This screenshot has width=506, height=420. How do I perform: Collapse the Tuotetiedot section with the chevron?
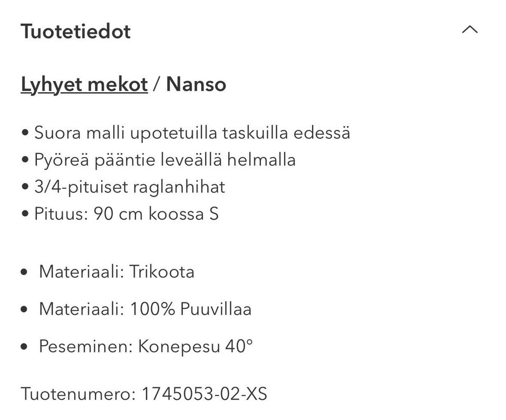tap(470, 30)
